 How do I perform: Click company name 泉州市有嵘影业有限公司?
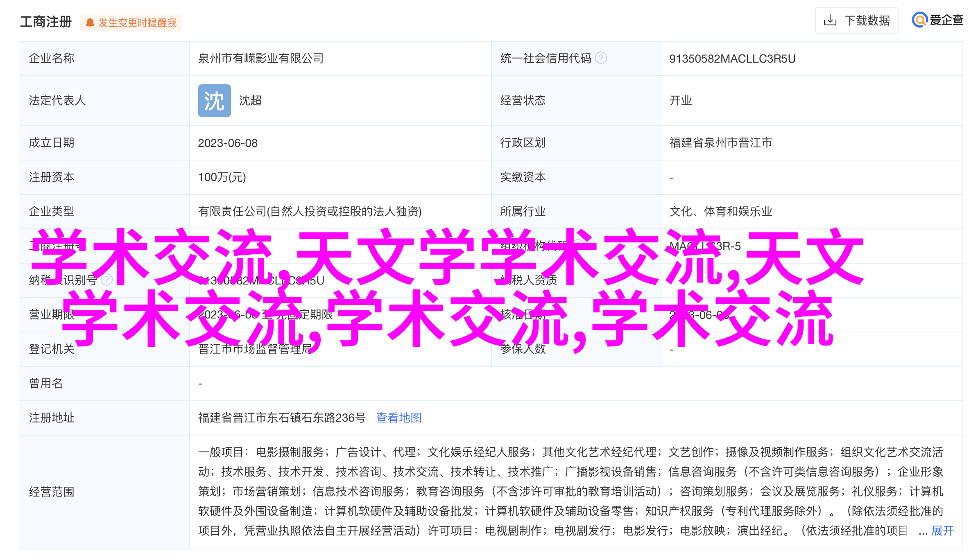(x=261, y=59)
